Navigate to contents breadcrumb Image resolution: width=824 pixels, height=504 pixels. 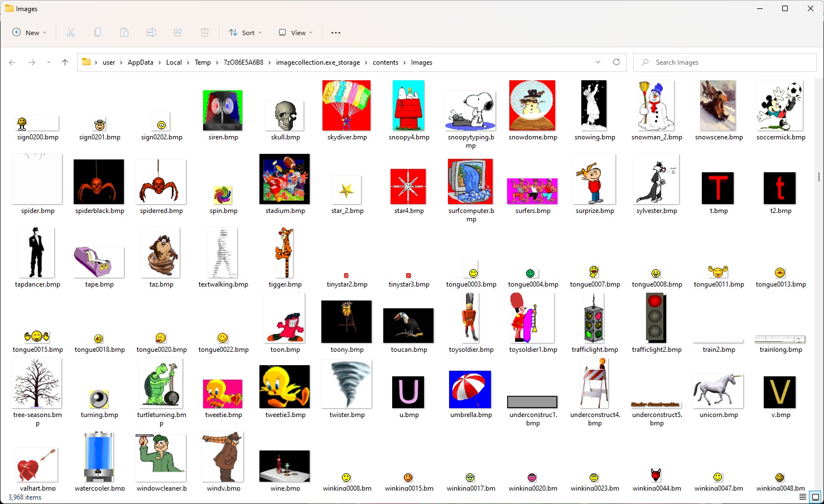pos(386,62)
